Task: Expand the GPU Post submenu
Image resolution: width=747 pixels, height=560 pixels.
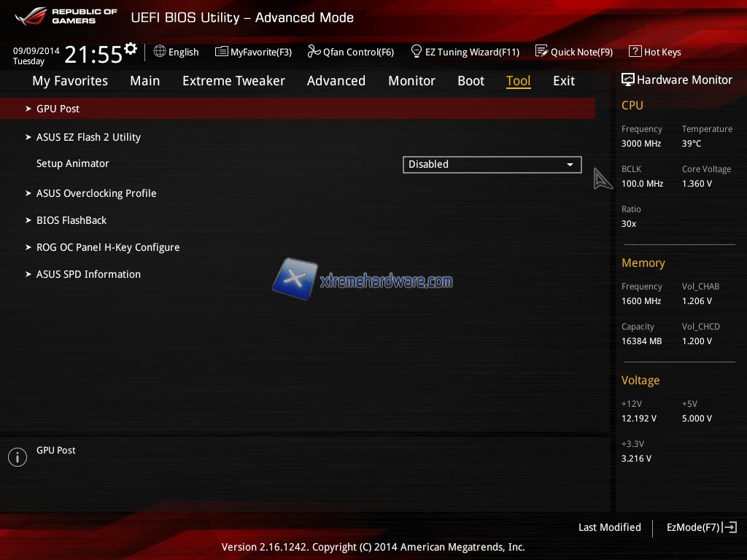Action: [x=58, y=109]
